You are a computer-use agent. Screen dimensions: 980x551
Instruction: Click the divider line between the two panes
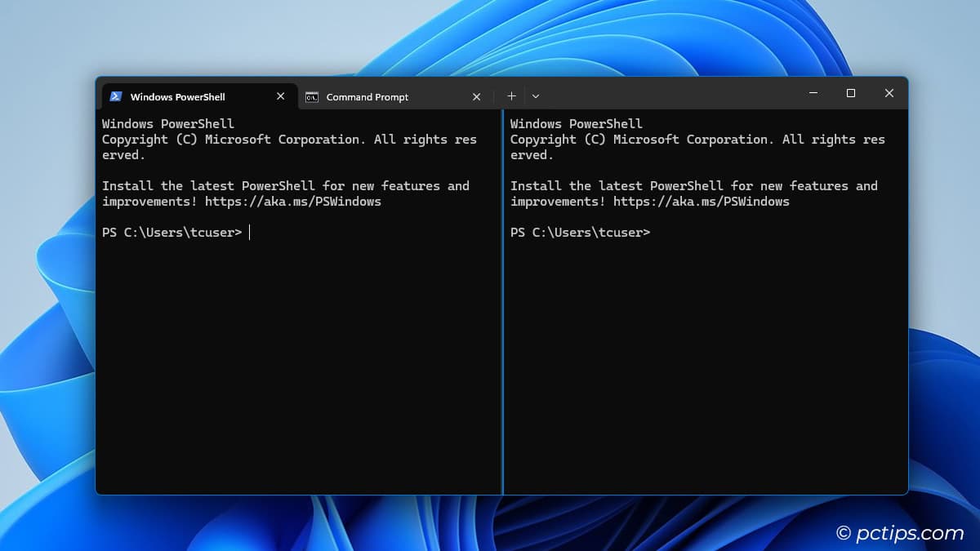click(x=502, y=327)
